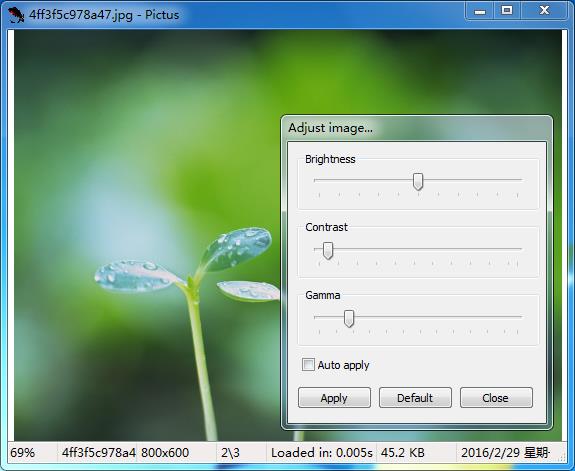This screenshot has height=471, width=575.
Task: Close the Pictus window with X
Action: point(544,11)
